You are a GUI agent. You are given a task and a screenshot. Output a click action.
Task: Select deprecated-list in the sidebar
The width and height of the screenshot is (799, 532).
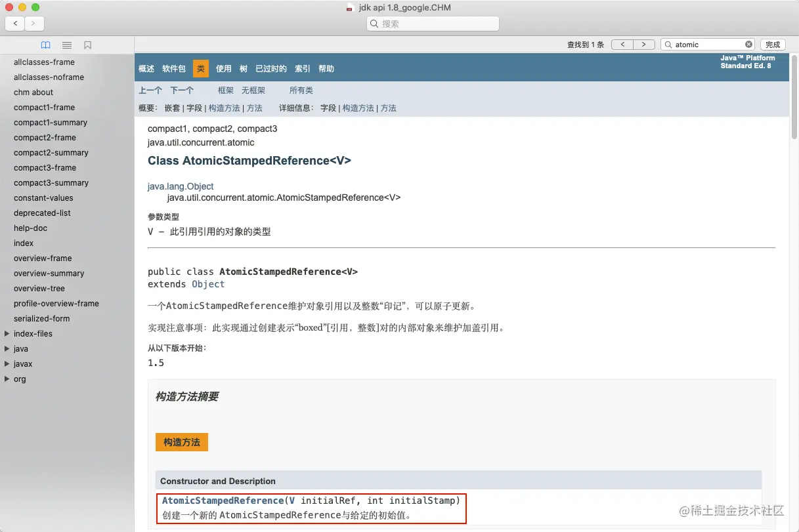tap(42, 213)
